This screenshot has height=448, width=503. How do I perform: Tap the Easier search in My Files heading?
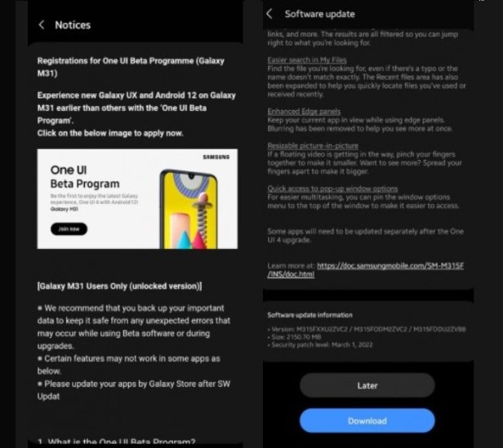click(x=307, y=60)
